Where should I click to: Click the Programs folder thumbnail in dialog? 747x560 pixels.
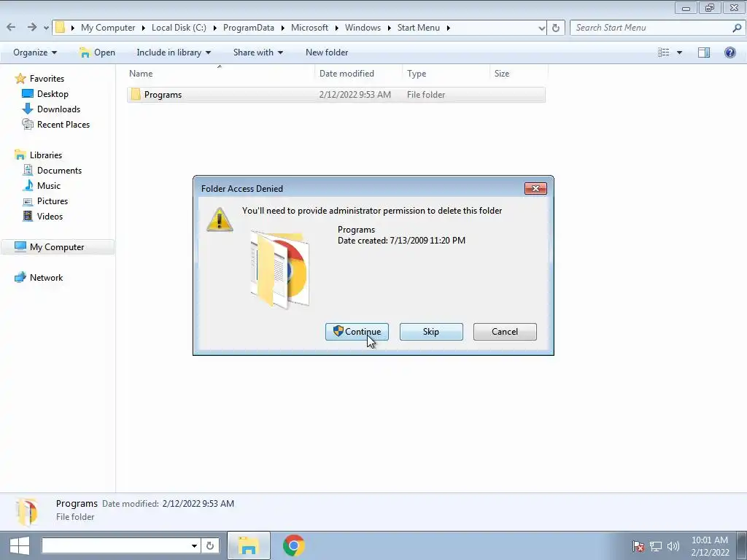[280, 270]
